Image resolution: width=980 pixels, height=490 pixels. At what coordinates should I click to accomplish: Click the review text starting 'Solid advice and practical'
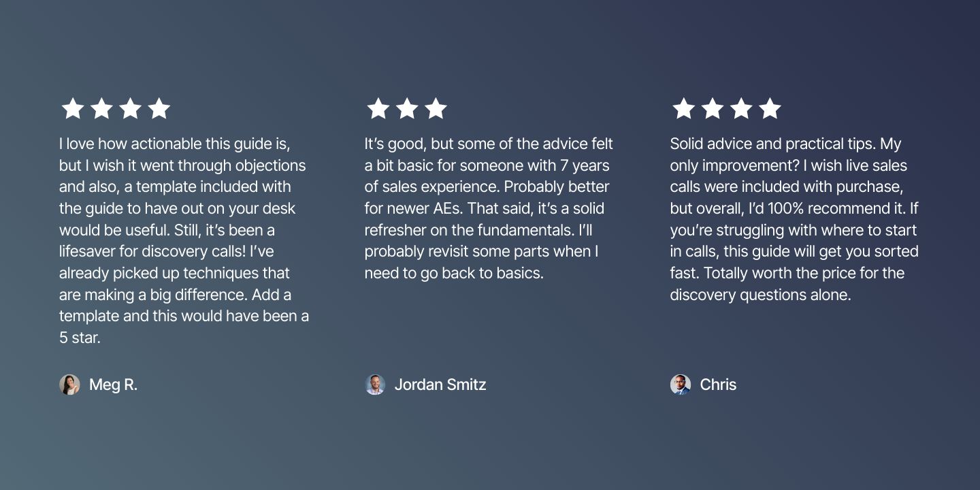794,219
